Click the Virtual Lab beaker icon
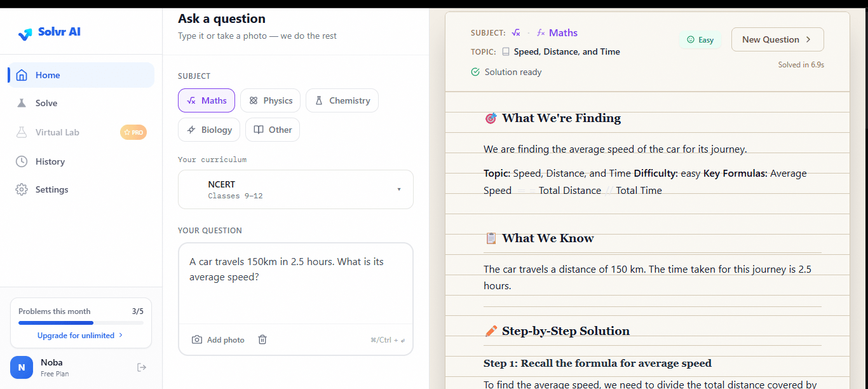This screenshot has width=868, height=389. (x=22, y=132)
